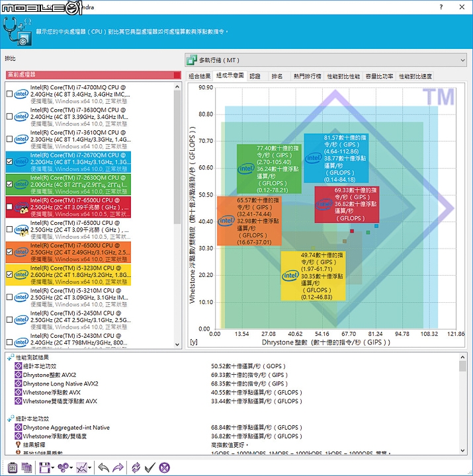Click the small red data point on chart

[x=352, y=231]
